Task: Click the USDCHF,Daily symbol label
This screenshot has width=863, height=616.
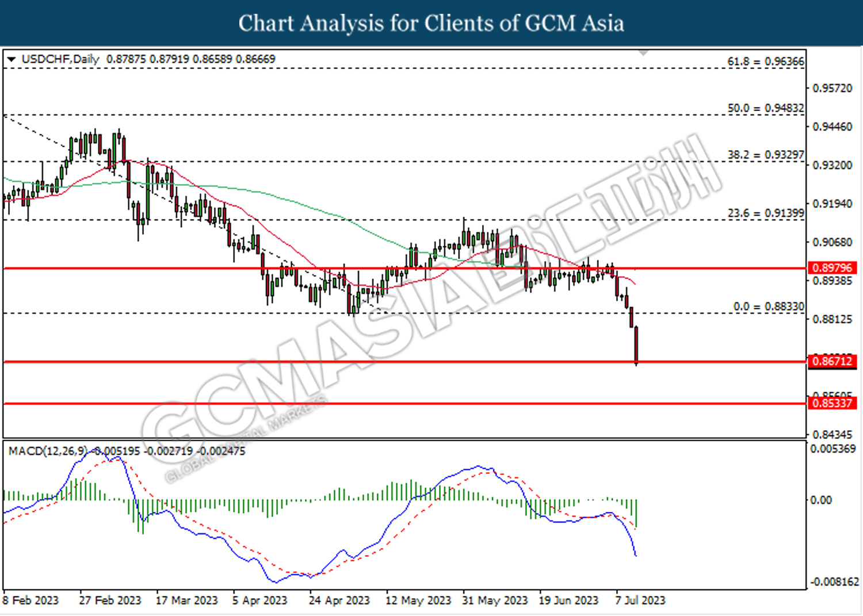Action: point(60,59)
